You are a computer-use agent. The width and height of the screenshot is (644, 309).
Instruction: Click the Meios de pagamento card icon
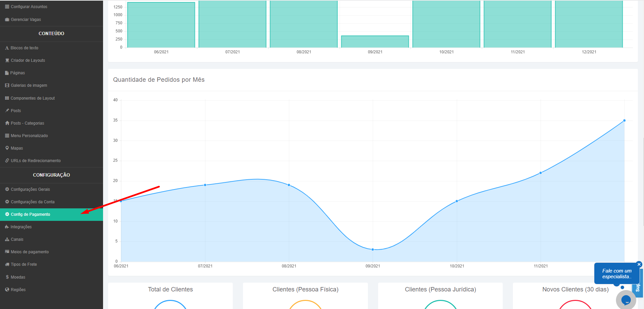point(7,252)
